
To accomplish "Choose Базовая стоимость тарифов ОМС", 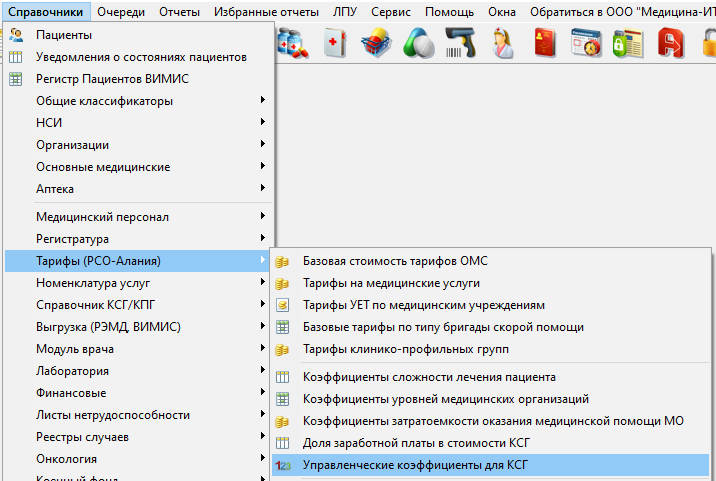I will 395,261.
